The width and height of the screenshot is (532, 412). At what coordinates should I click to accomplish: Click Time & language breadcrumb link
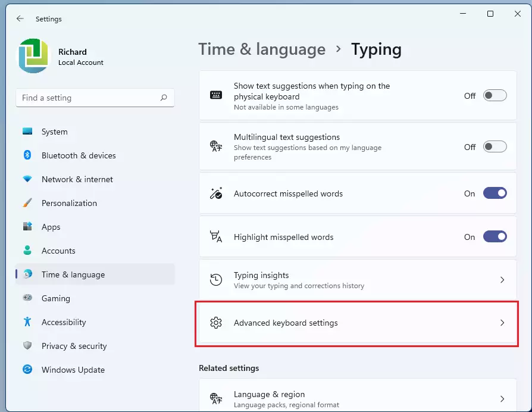262,49
